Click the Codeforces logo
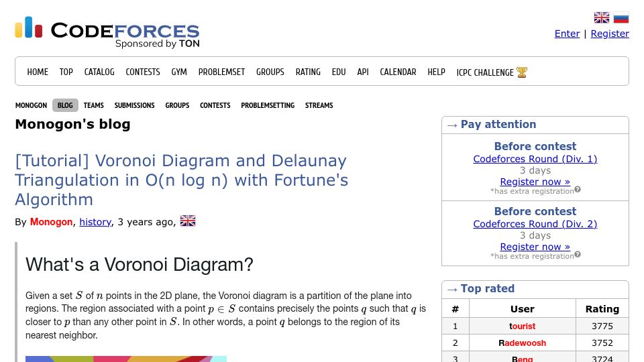Image resolution: width=644 pixels, height=362 pixels. tap(107, 32)
